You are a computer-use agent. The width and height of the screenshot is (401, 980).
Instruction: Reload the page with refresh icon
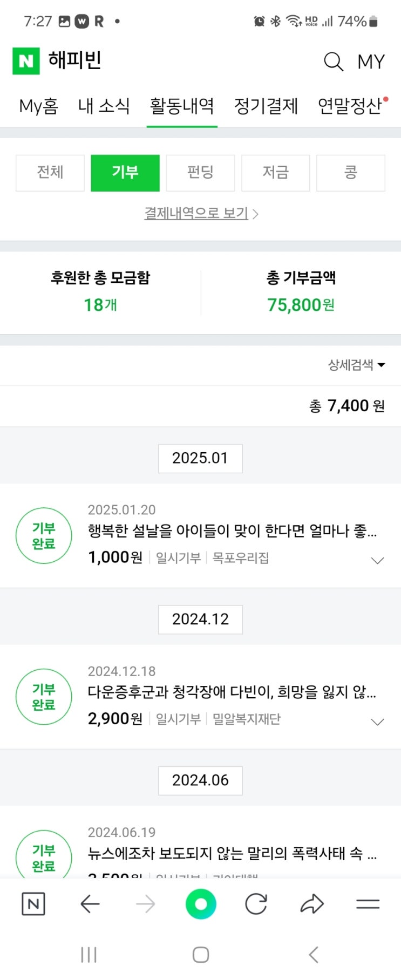click(x=256, y=903)
